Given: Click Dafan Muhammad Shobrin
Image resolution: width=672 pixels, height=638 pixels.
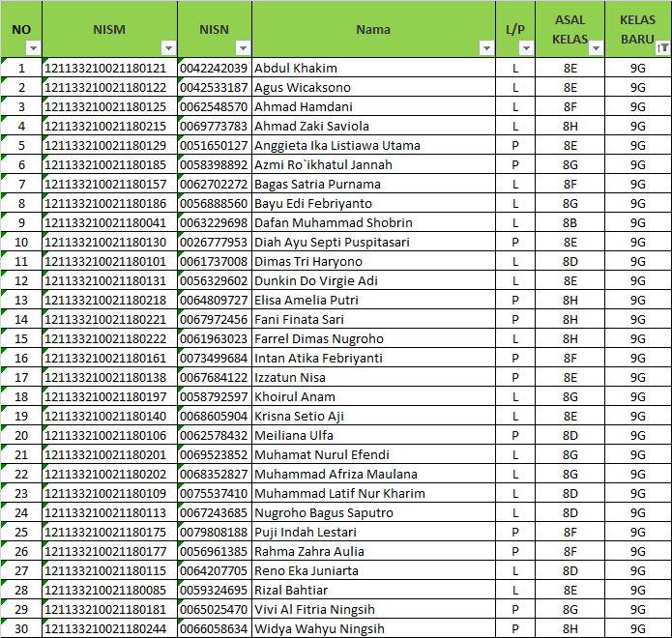Looking at the screenshot, I should 334,222.
